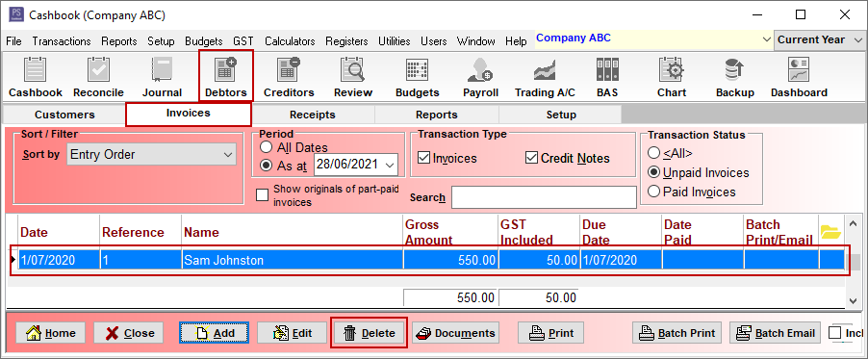The height and width of the screenshot is (359, 868).
Task: Open the Cashbook toolbar icon
Action: (36, 78)
